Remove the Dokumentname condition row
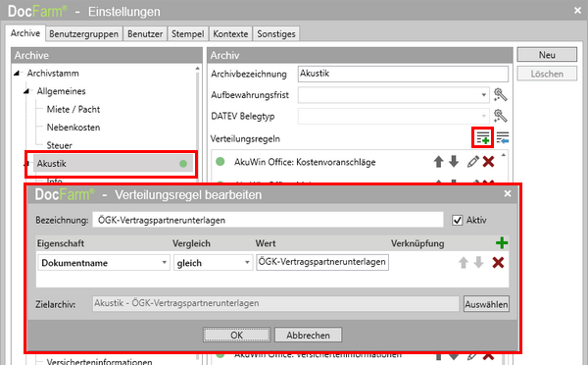The image size is (588, 365). click(x=498, y=263)
